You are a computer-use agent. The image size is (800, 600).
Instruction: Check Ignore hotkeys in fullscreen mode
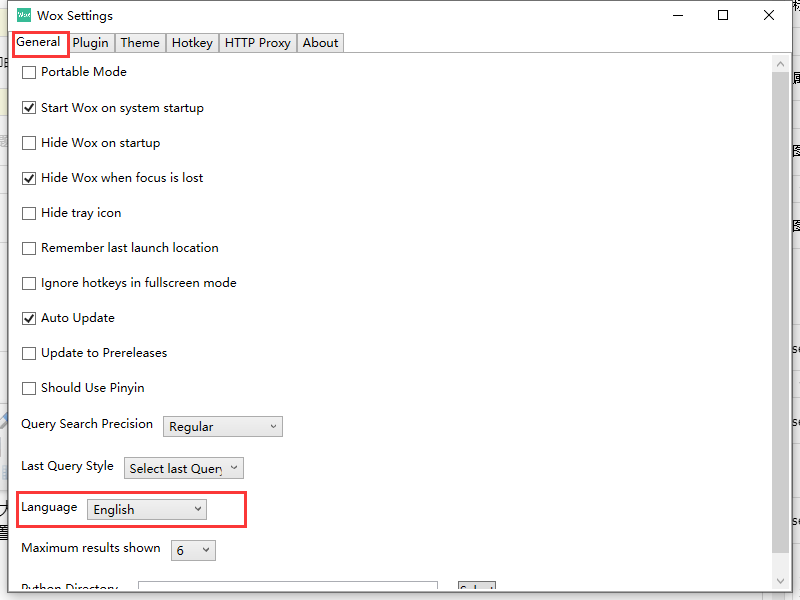(x=29, y=283)
